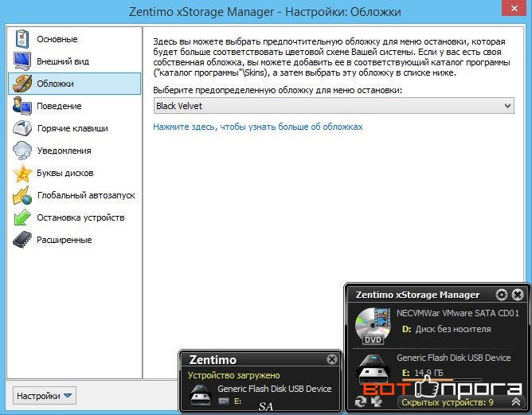Click the Устройство загружено message
This screenshot has height=415, width=532.
pyautogui.click(x=234, y=375)
